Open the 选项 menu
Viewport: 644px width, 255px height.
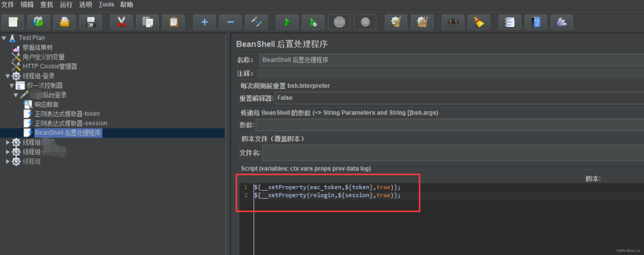pyautogui.click(x=86, y=4)
